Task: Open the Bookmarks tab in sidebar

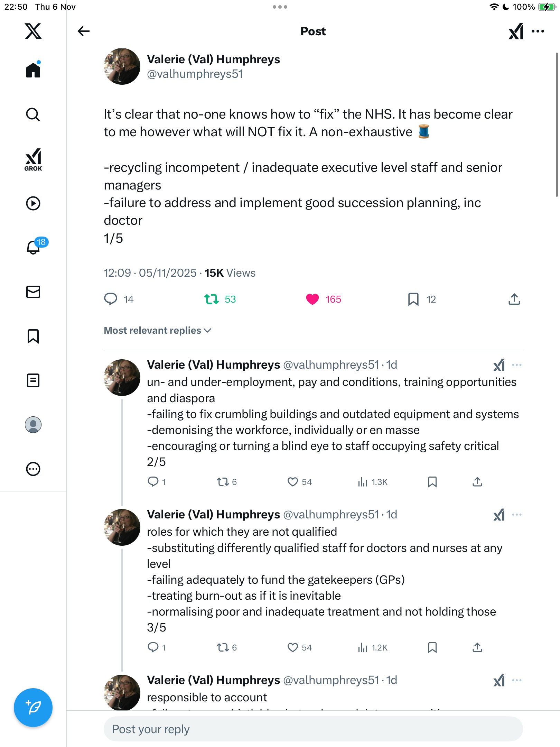Action: 33,336
